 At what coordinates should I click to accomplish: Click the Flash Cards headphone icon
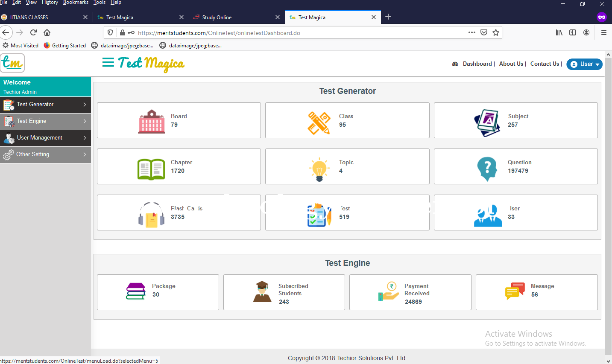(152, 215)
